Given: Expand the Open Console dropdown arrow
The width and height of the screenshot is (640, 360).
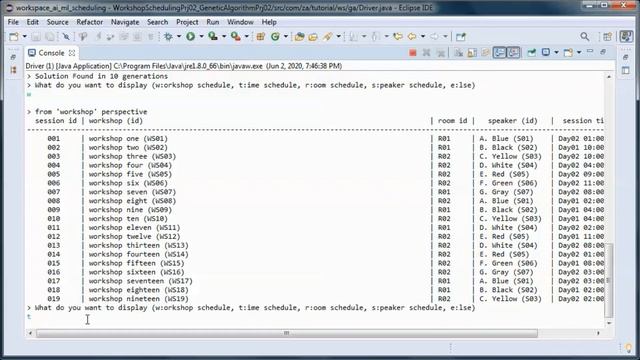Looking at the screenshot, I should pyautogui.click(x=579, y=53).
